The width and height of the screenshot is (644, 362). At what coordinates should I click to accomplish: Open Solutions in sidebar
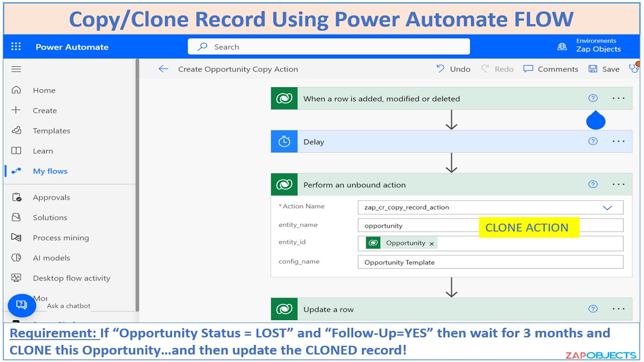tap(50, 218)
